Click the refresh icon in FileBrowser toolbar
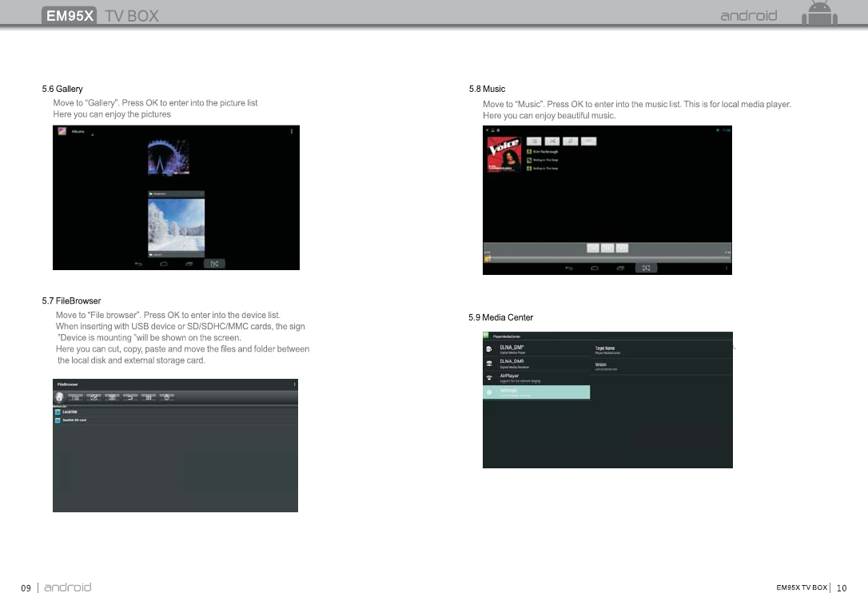This screenshot has width=868, height=593. click(168, 397)
